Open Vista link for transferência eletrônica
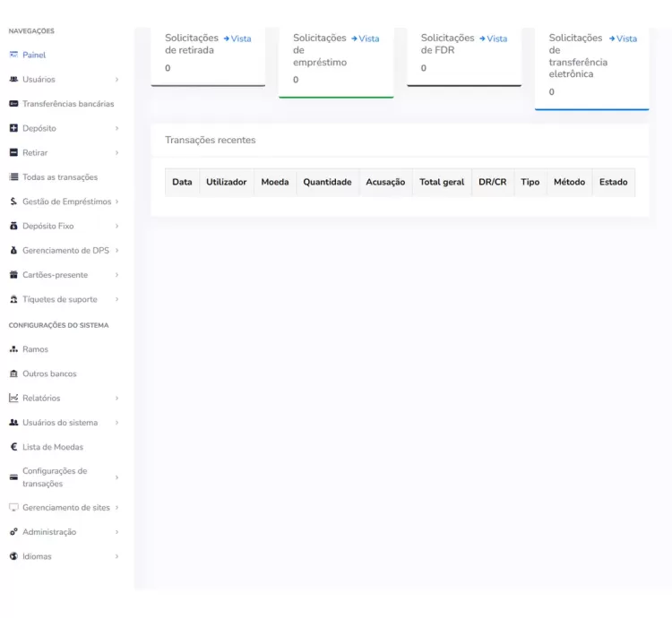The width and height of the screenshot is (672, 618). 623,39
